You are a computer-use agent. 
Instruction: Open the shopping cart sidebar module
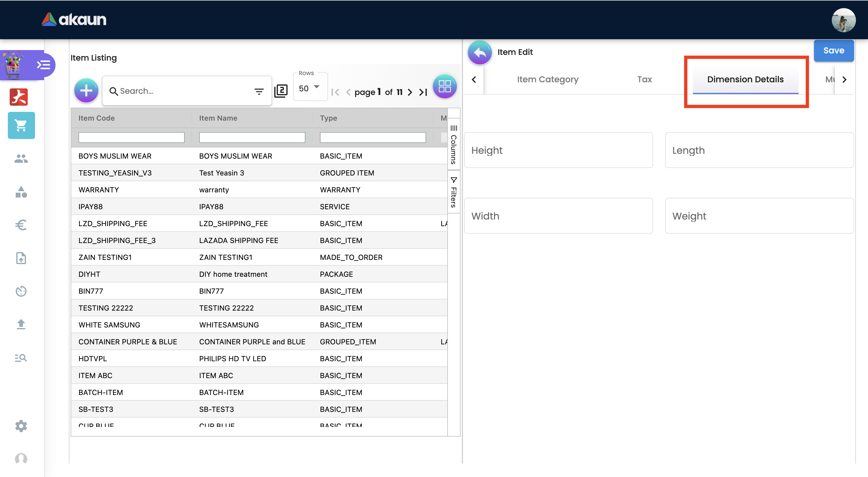click(21, 125)
